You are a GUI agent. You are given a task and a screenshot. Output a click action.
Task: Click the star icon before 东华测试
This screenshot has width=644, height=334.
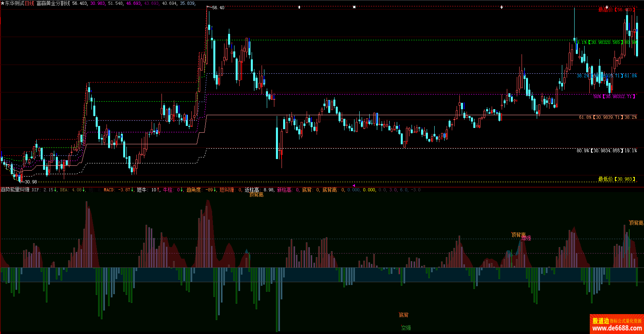click(x=2, y=3)
